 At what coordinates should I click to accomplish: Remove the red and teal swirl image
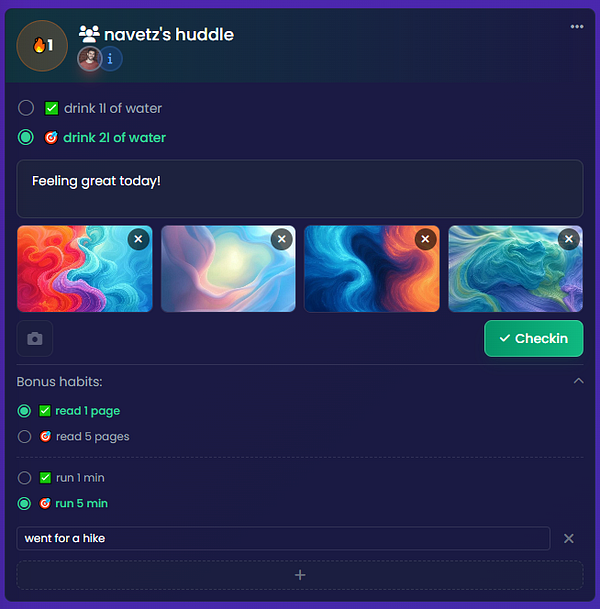[x=138, y=239]
